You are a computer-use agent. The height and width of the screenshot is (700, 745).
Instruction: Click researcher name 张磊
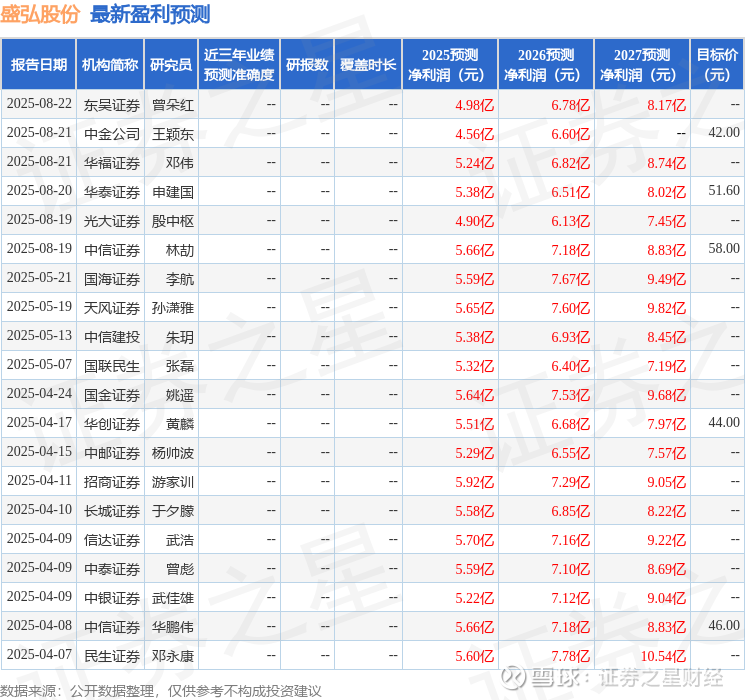click(180, 366)
